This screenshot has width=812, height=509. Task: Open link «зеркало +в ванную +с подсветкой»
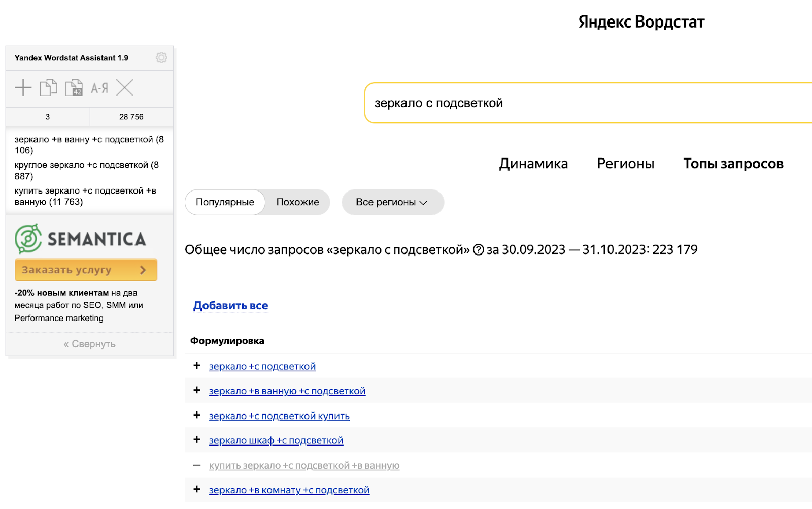287,391
